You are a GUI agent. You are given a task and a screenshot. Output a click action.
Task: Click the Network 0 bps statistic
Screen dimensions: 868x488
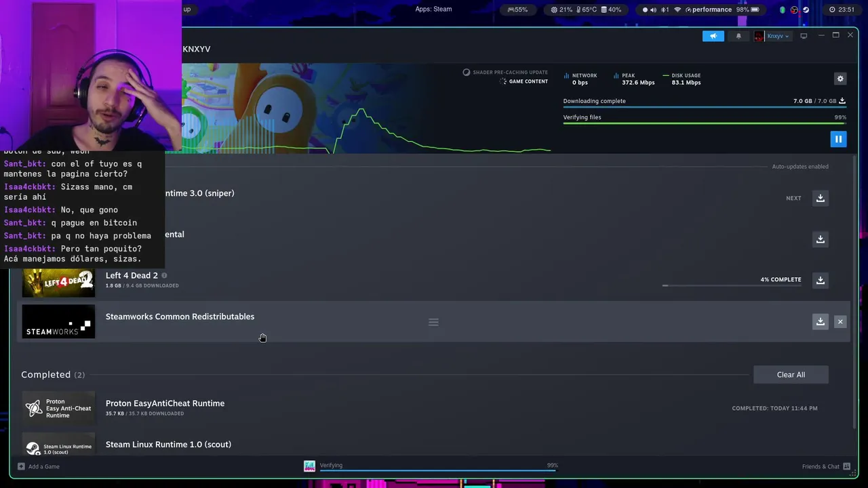tap(580, 79)
